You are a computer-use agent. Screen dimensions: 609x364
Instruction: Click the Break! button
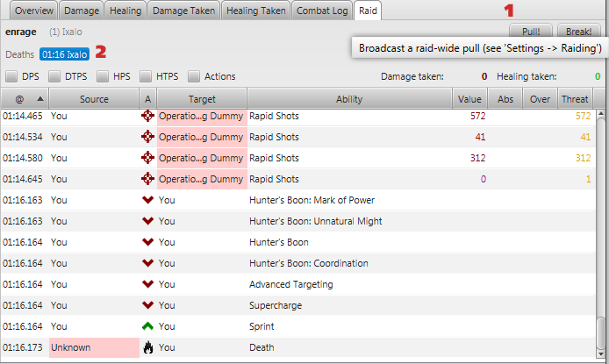point(578,31)
